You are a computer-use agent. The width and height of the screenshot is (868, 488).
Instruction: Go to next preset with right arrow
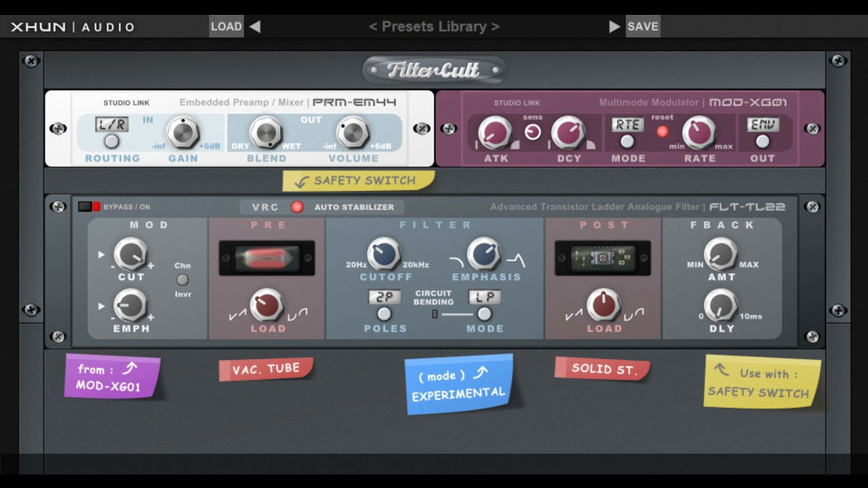[614, 26]
